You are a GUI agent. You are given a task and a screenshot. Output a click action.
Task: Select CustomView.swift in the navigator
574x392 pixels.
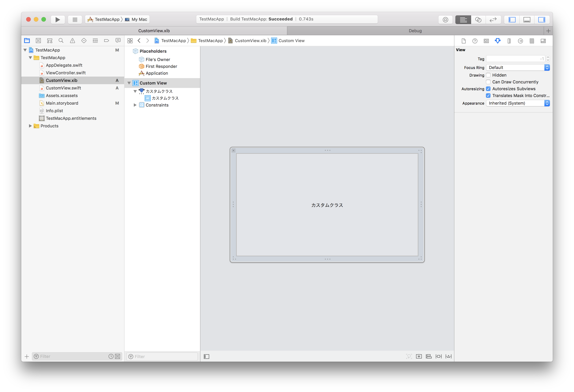[63, 88]
